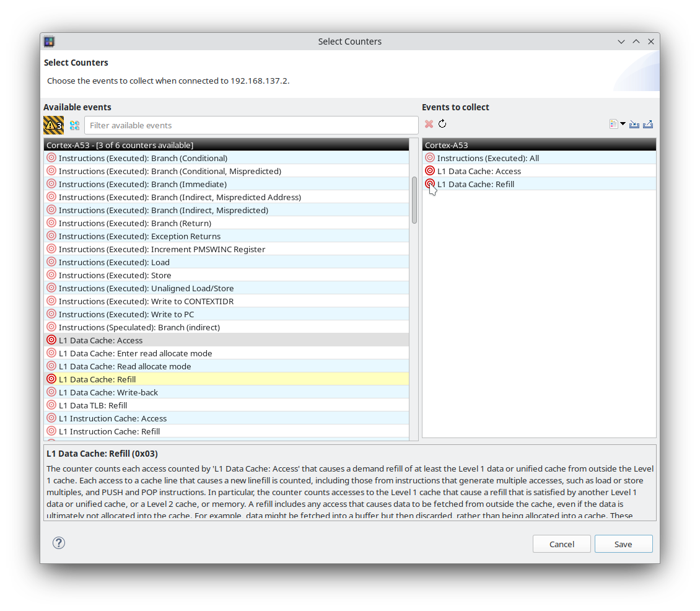
Task: Click the help question mark icon
Action: [58, 542]
